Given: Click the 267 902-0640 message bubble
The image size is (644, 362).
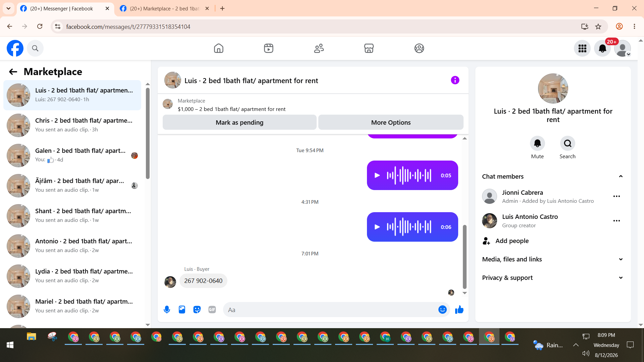Looking at the screenshot, I should 203,281.
